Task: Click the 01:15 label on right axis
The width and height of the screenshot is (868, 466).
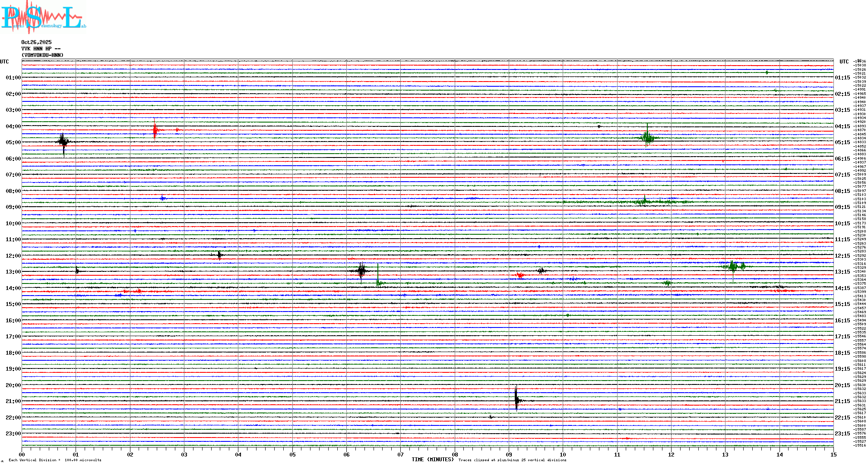Action: [842, 78]
